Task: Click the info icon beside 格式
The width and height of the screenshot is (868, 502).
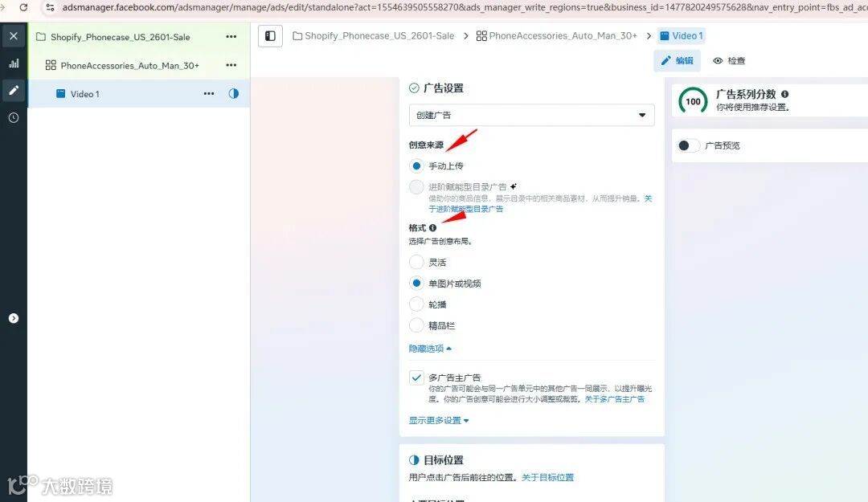Action: [x=433, y=228]
